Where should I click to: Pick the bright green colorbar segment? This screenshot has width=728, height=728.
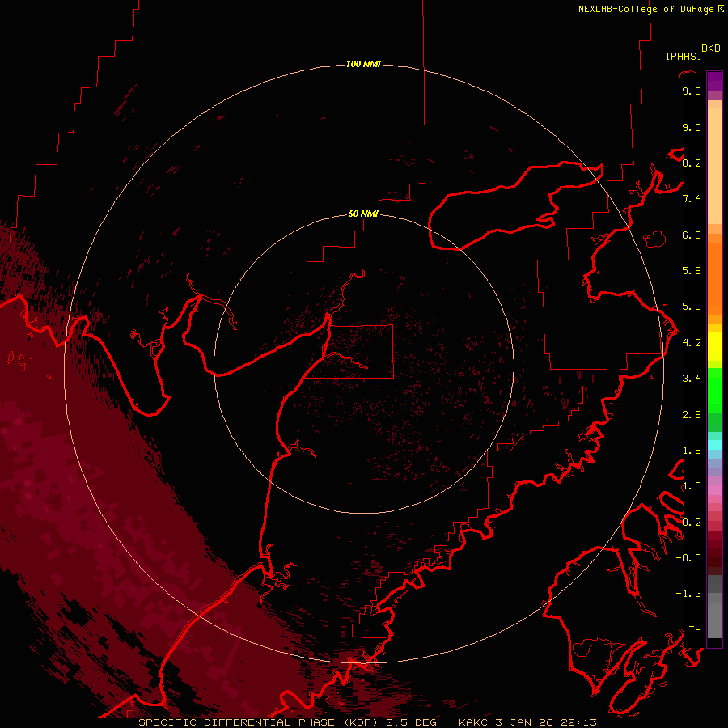[714, 391]
